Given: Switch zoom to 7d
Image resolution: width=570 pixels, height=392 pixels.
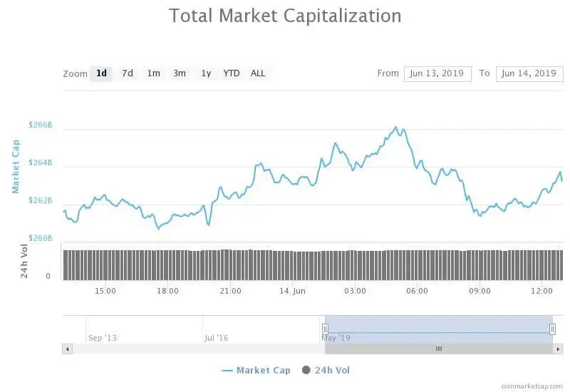Looking at the screenshot, I should coord(127,73).
